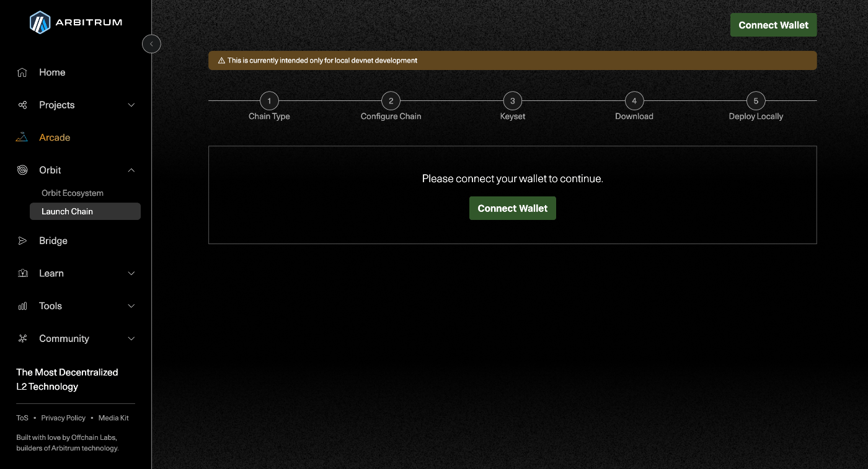Collapse the sidebar with the arrow button
Screen dimensions: 868x469
(x=151, y=44)
